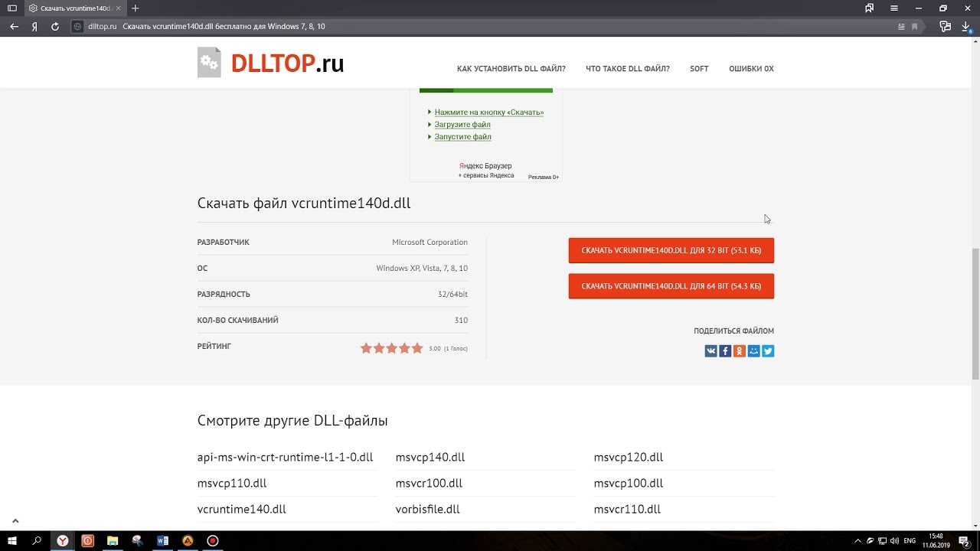The image size is (980, 551).
Task: Open msvcp100.dll link
Action: (x=629, y=484)
